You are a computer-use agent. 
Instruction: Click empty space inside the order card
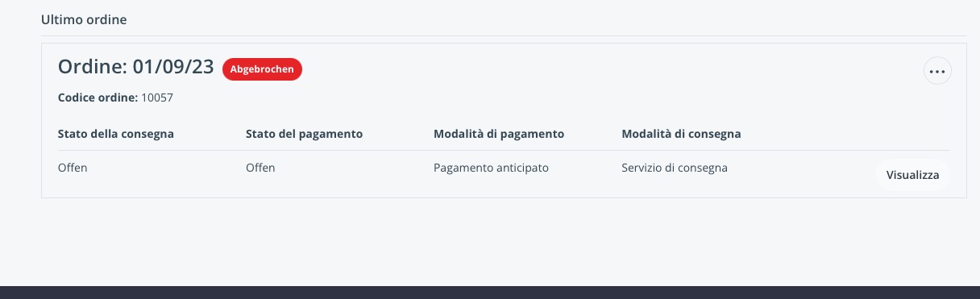click(x=564, y=89)
